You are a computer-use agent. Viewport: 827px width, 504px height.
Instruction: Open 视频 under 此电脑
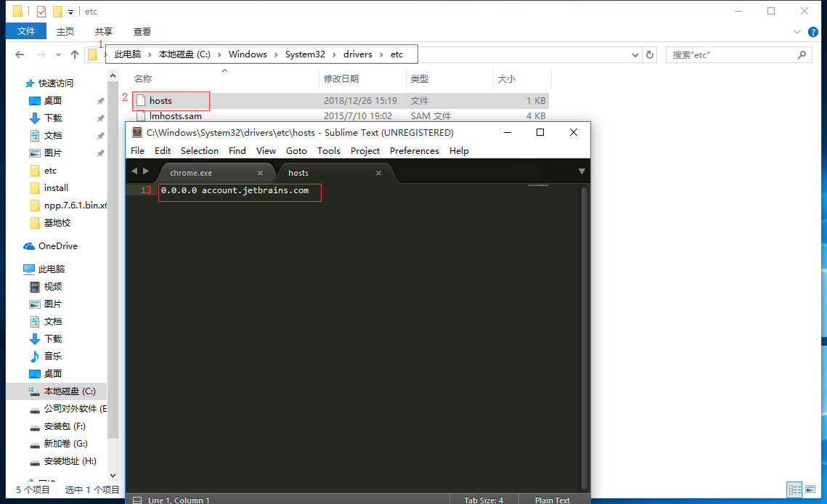53,287
